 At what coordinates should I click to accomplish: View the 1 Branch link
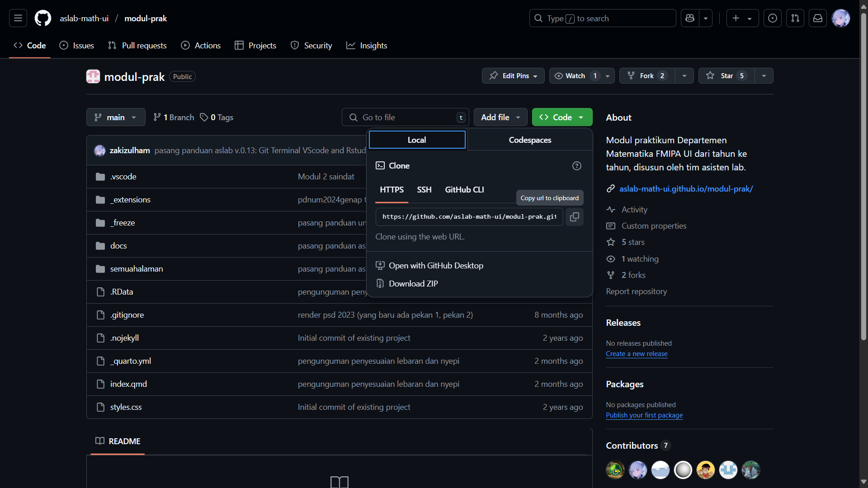(x=174, y=117)
